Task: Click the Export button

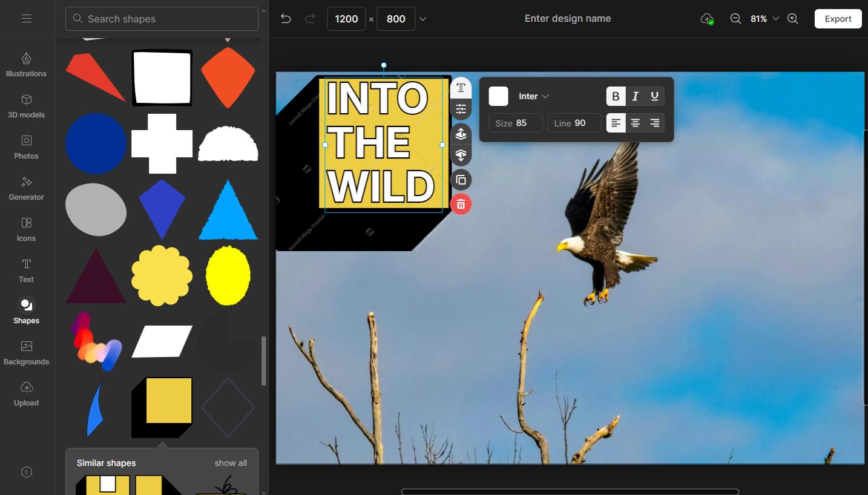Action: (x=838, y=19)
